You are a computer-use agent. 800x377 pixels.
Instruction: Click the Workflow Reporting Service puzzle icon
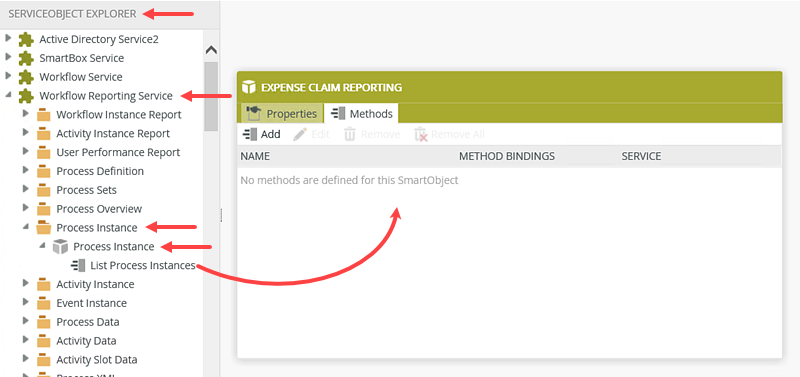click(x=26, y=96)
